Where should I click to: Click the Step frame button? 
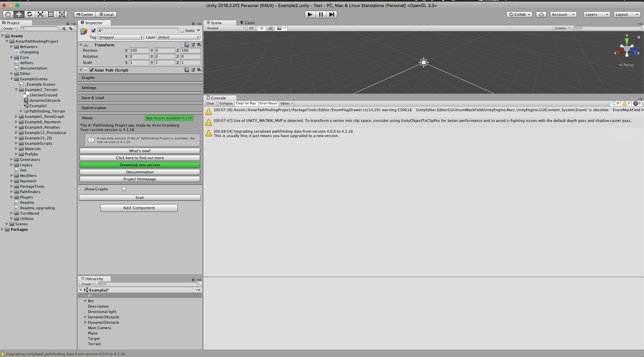332,14
